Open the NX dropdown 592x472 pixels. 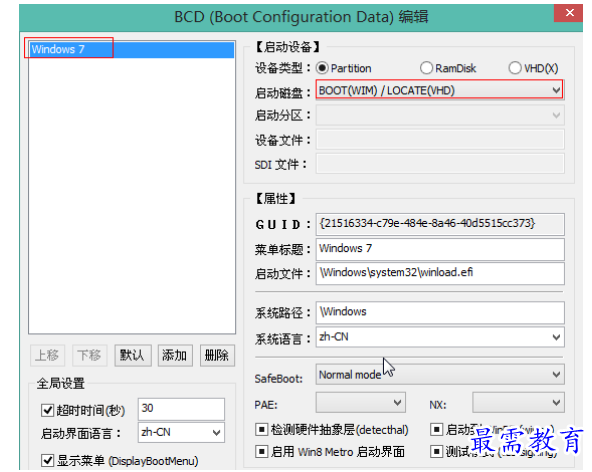tap(518, 402)
